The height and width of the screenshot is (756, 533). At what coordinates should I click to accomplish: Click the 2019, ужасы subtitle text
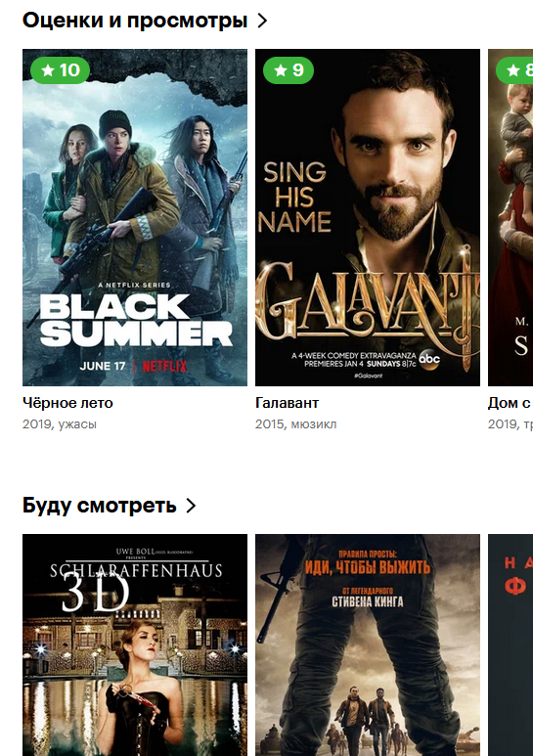point(60,424)
